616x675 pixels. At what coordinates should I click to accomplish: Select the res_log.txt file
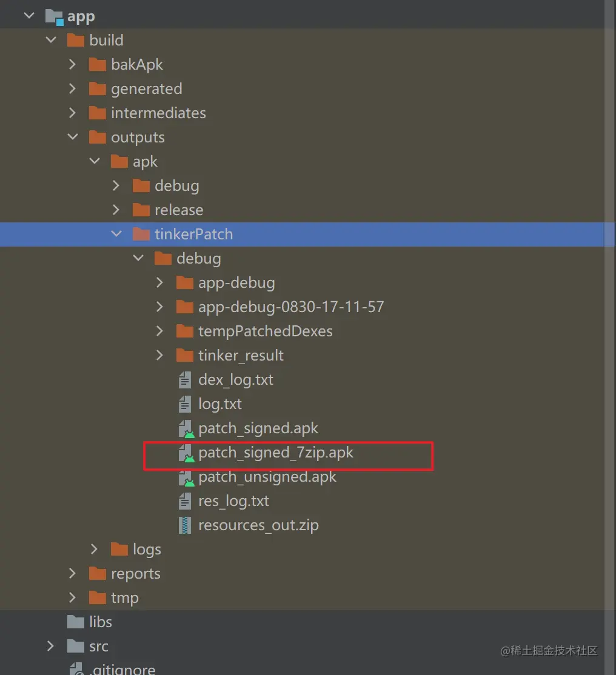pos(233,501)
